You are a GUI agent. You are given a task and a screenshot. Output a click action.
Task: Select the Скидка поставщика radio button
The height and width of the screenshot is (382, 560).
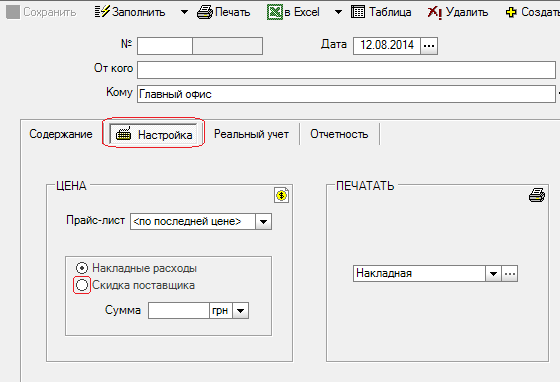click(x=82, y=285)
